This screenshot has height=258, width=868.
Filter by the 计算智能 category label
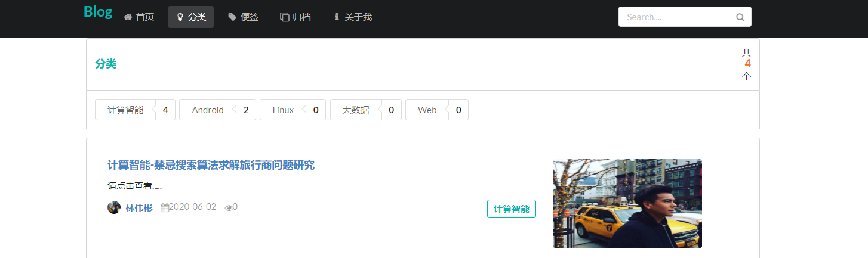(x=125, y=110)
